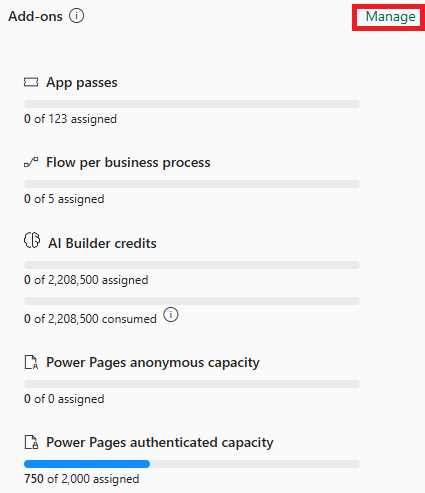Open the info icon next to Add-ons

point(77,16)
